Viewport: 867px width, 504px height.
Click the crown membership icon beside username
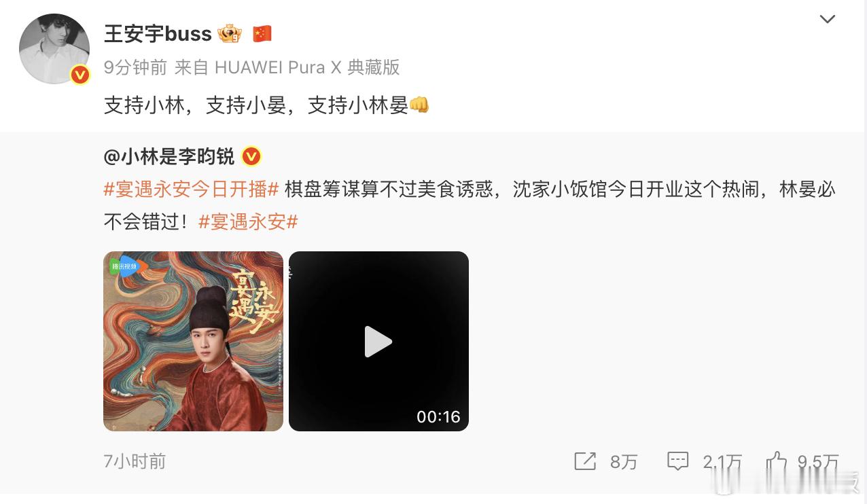[x=230, y=34]
